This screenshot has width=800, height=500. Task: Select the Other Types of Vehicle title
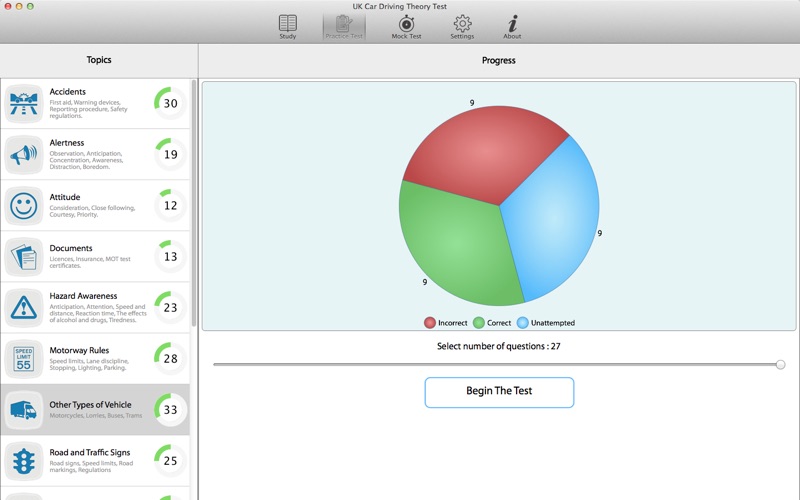(90, 405)
